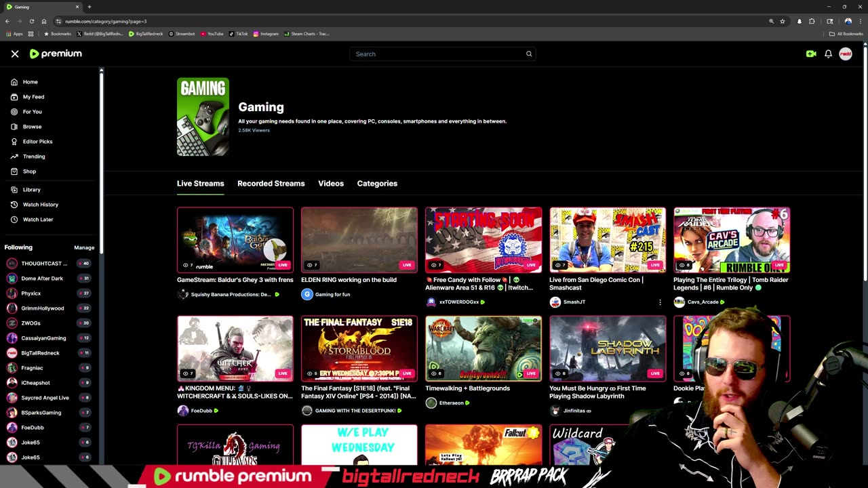The height and width of the screenshot is (488, 868).
Task: Open Etheraeon channel link
Action: [451, 403]
